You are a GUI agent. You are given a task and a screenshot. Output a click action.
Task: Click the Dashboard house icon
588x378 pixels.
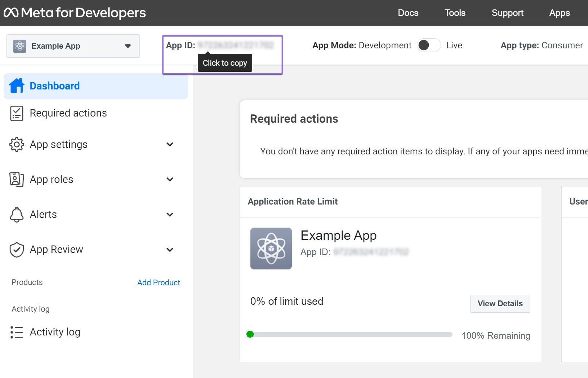pos(17,86)
